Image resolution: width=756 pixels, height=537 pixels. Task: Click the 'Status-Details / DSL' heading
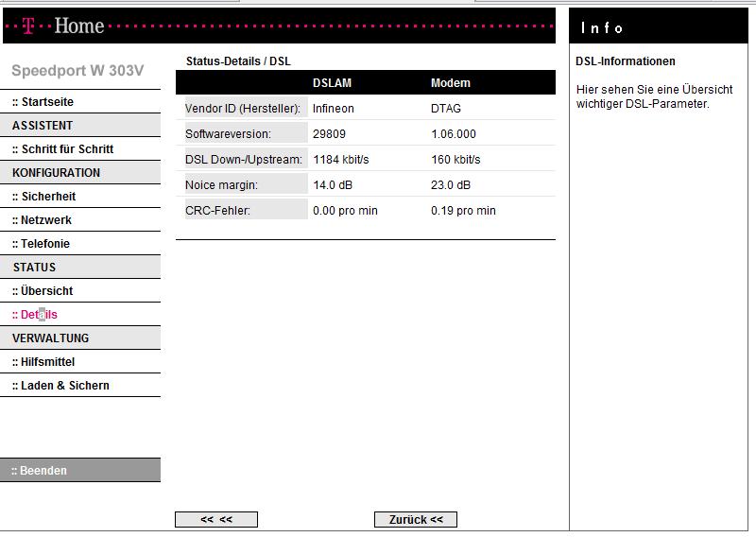(x=238, y=61)
